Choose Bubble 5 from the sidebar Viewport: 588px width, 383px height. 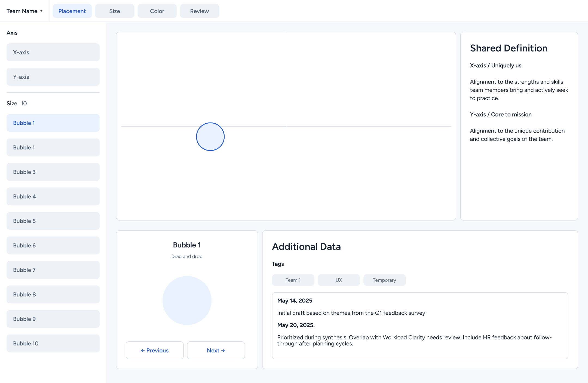pyautogui.click(x=53, y=221)
